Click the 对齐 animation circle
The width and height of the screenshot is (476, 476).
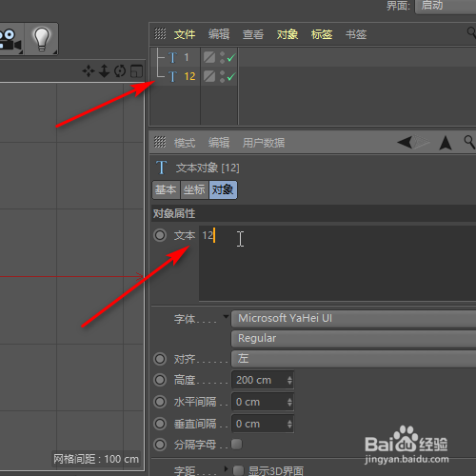pyautogui.click(x=160, y=359)
